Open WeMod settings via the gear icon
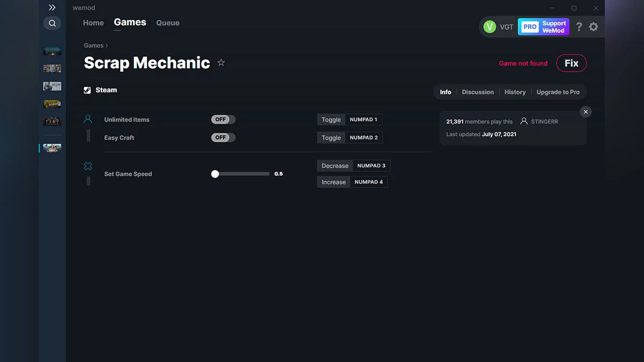Screen dimensions: 644x362 click(x=594, y=26)
